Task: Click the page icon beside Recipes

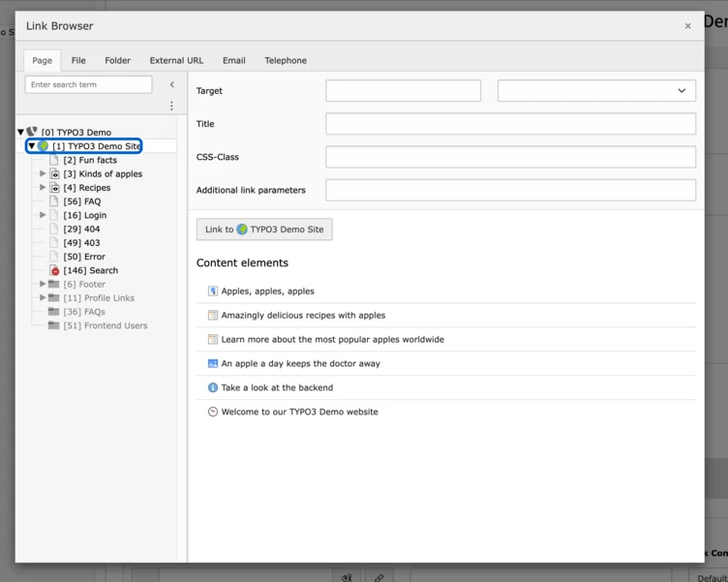Action: [x=55, y=188]
